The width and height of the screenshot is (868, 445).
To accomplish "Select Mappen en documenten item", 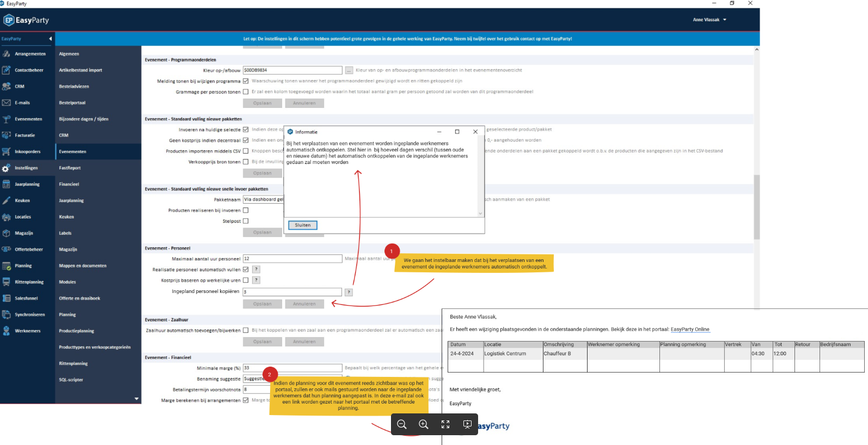I will tap(83, 266).
